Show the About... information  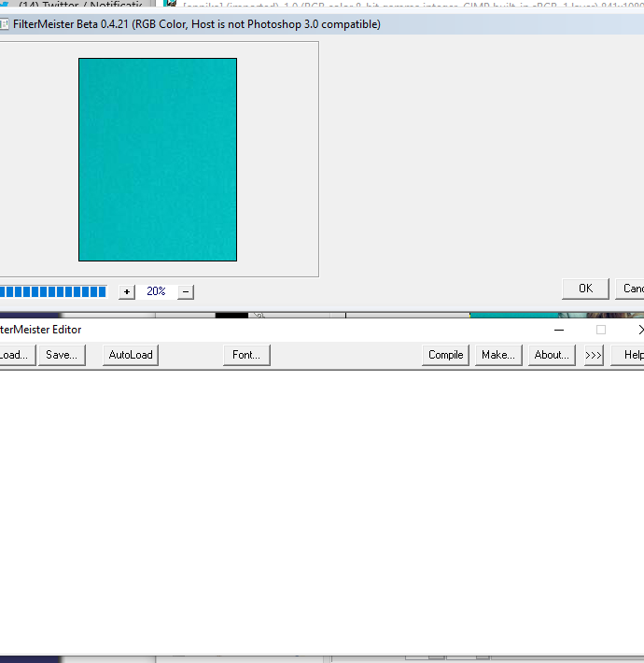pos(552,355)
